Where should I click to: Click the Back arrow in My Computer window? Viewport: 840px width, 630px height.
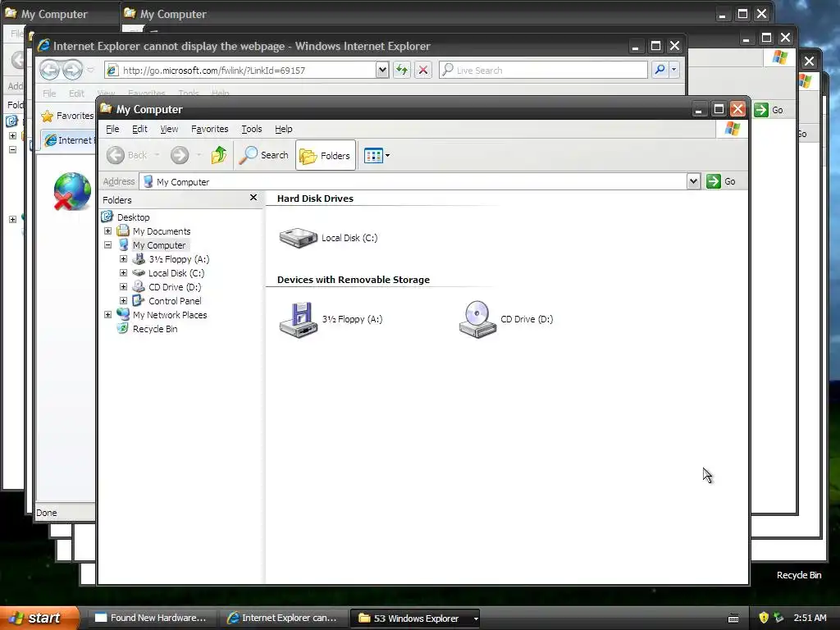tap(115, 155)
